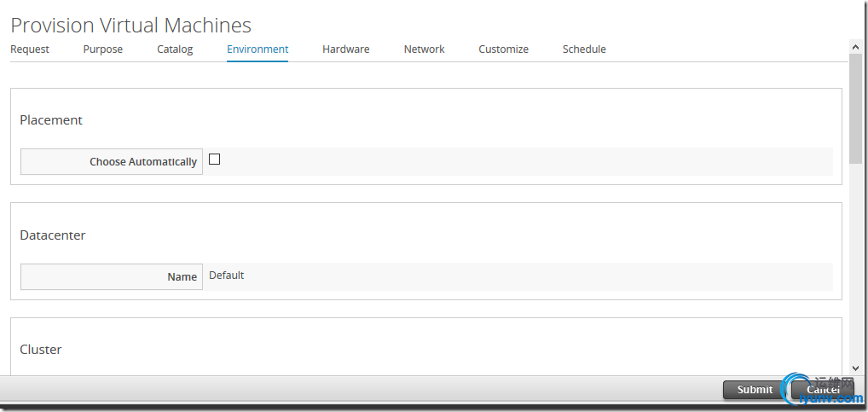Click the Cluster section heading
The height and width of the screenshot is (412, 868).
(x=41, y=350)
